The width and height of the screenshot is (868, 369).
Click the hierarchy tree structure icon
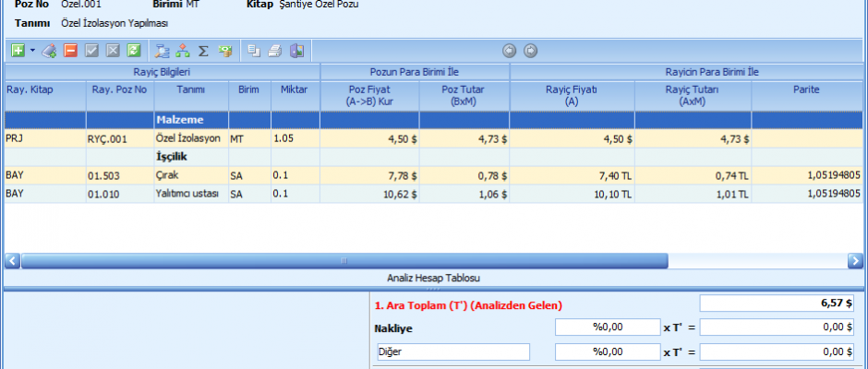(183, 51)
